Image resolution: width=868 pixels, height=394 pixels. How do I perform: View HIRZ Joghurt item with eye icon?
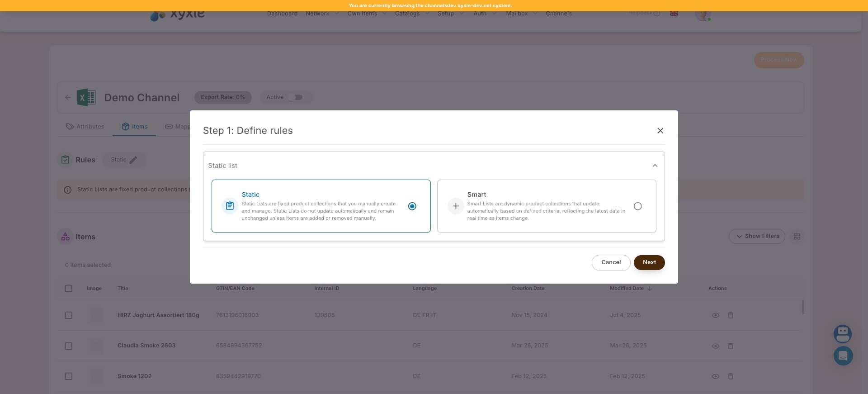click(x=715, y=315)
